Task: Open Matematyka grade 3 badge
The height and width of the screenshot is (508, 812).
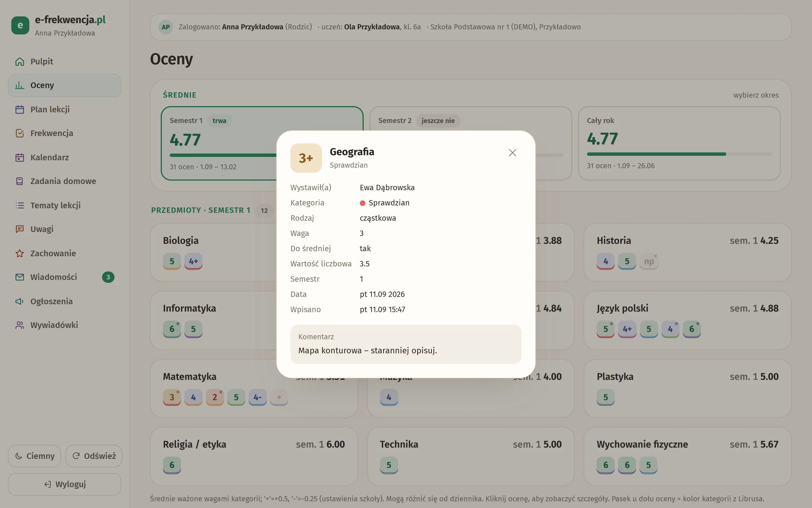Action: 172,397
